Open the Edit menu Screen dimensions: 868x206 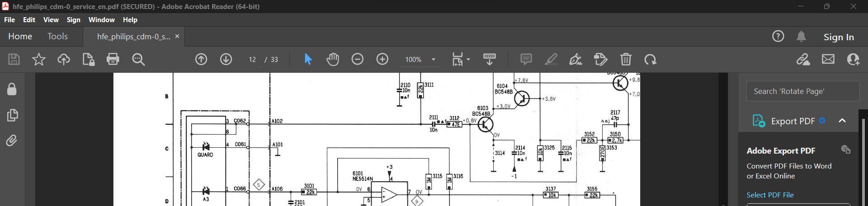[29, 20]
